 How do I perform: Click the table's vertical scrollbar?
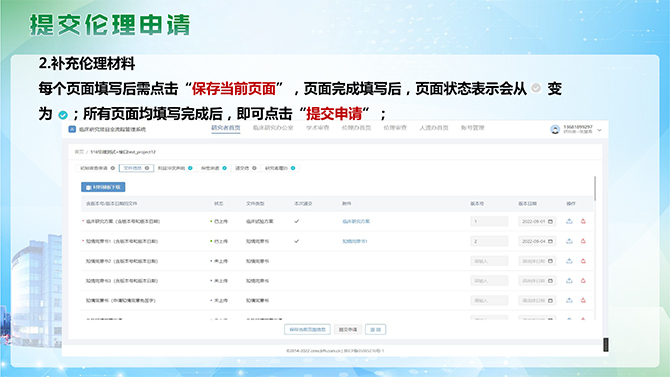[x=595, y=188]
